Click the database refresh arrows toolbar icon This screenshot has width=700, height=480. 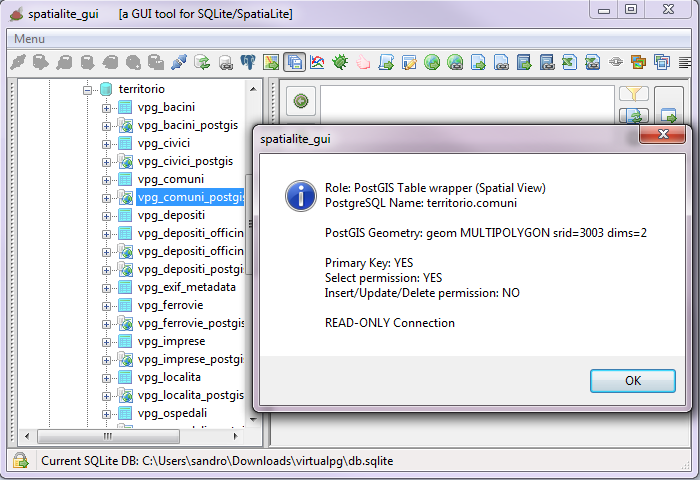coord(202,62)
